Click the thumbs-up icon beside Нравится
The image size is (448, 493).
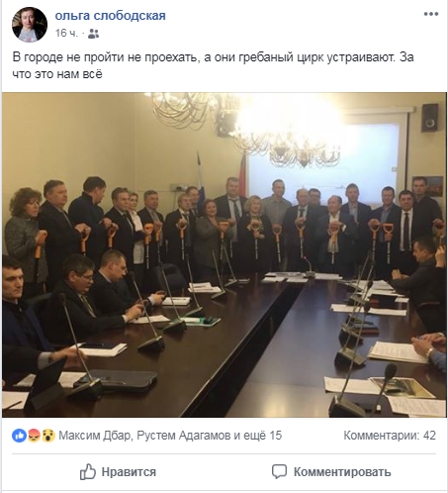coord(88,471)
